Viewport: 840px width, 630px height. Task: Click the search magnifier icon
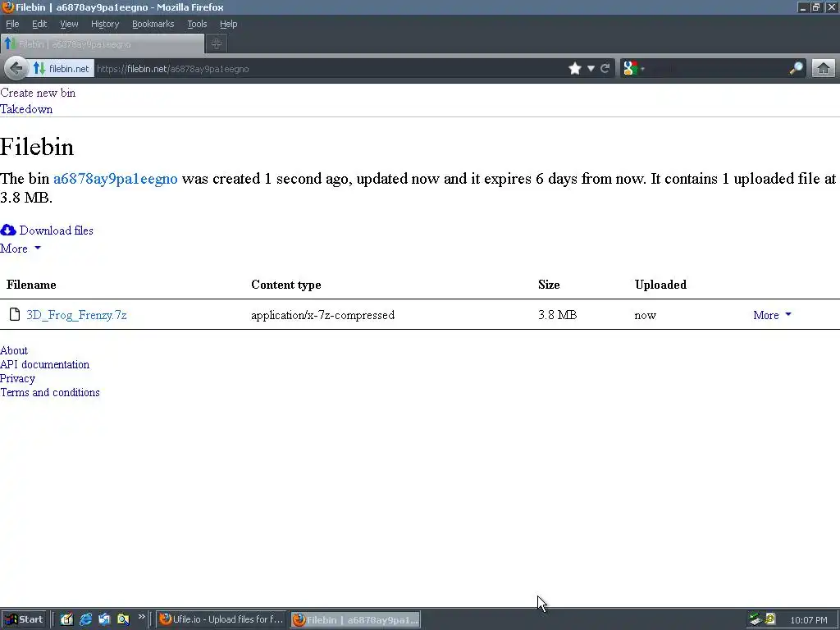tap(796, 69)
